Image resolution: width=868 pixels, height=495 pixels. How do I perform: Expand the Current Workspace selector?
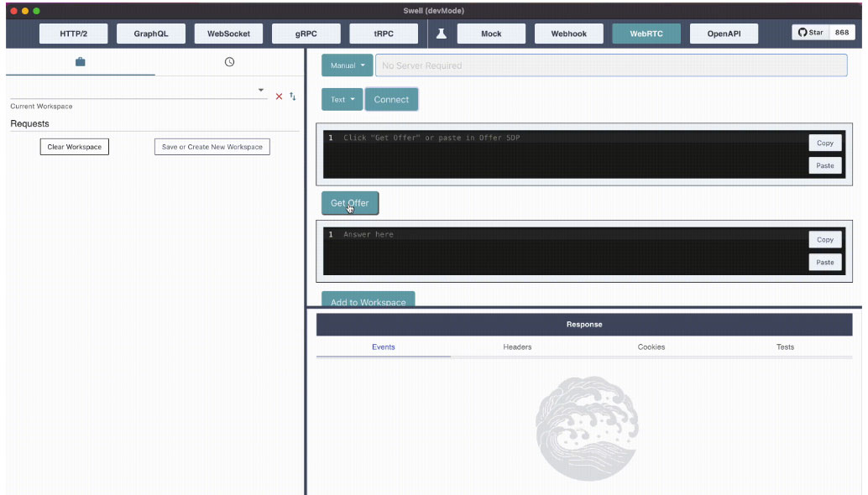click(x=261, y=90)
